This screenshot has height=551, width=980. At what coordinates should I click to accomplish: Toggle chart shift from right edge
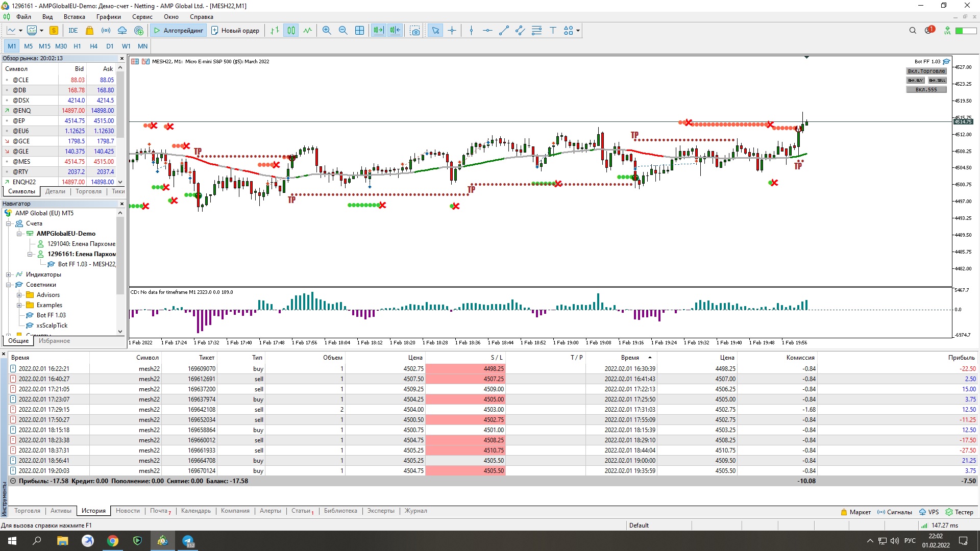coord(395,31)
